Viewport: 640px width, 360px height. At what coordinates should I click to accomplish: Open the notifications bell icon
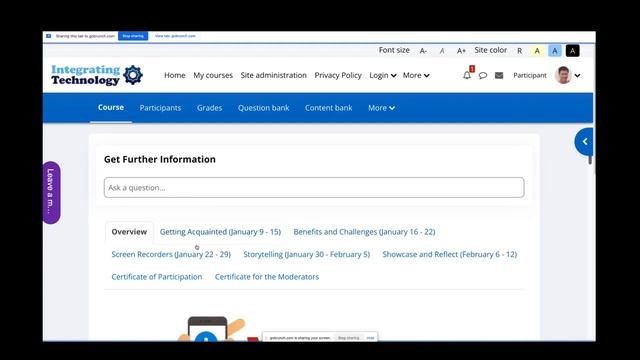tap(467, 76)
